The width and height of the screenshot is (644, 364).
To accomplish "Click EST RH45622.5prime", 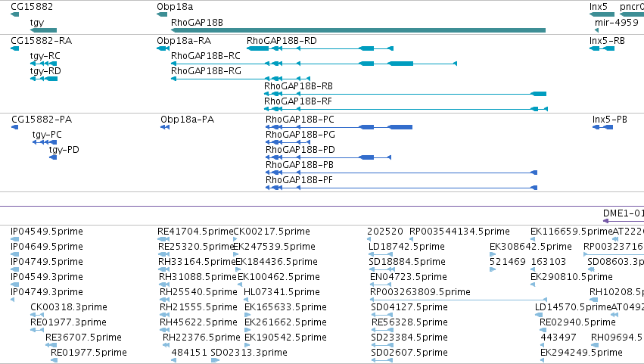I will coord(198,323).
